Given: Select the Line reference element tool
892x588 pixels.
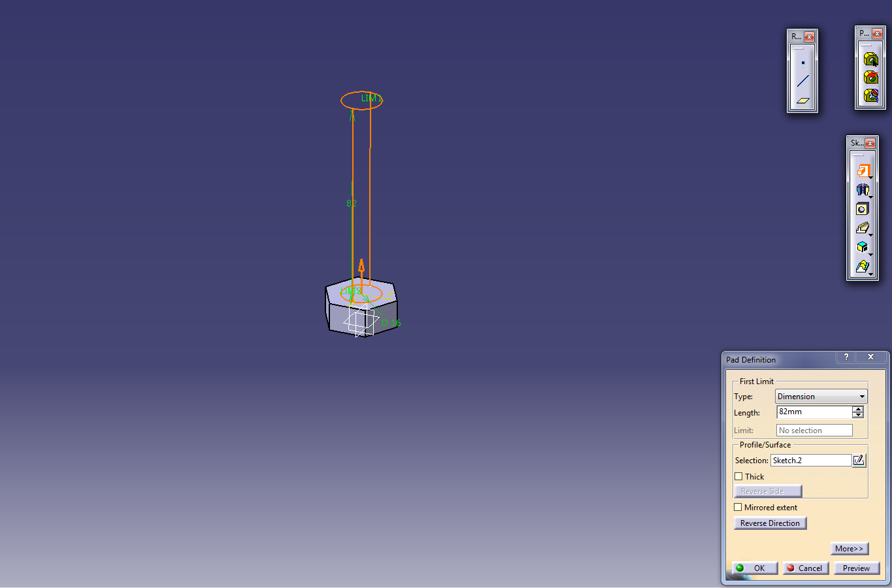Looking at the screenshot, I should (x=802, y=80).
